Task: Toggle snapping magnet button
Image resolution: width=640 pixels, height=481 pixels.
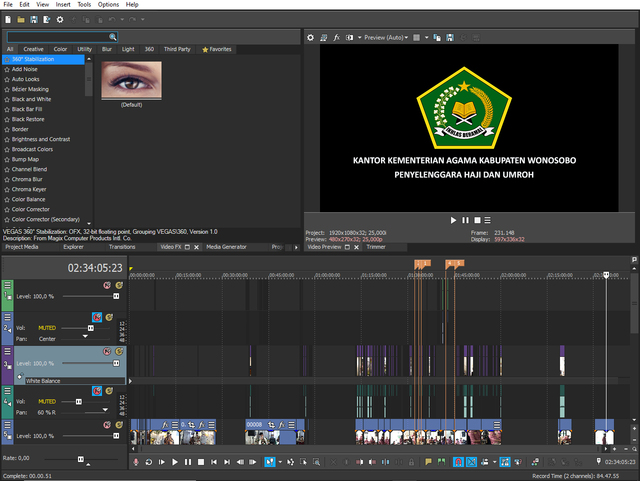Action: (x=458, y=462)
